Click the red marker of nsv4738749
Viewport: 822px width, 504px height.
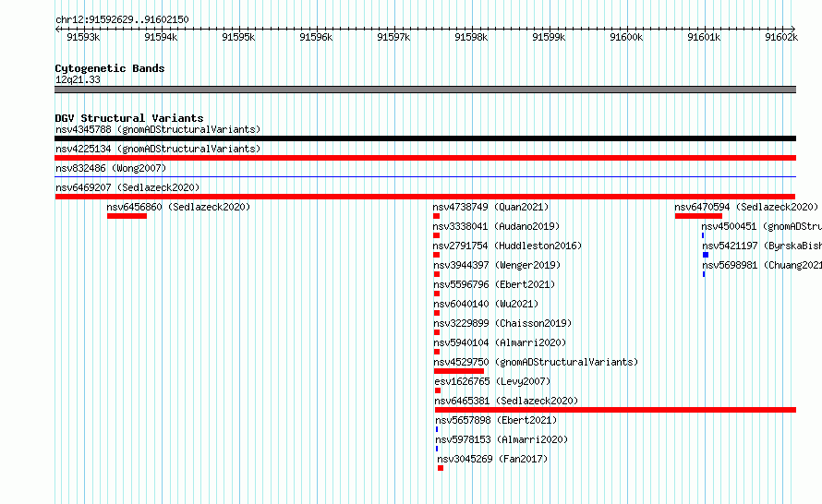pyautogui.click(x=436, y=216)
